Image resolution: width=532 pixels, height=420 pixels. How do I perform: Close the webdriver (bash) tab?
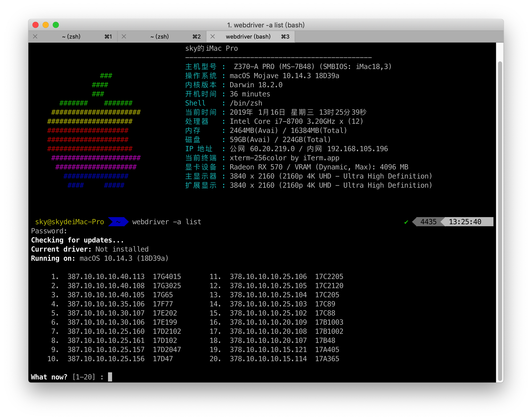point(213,37)
